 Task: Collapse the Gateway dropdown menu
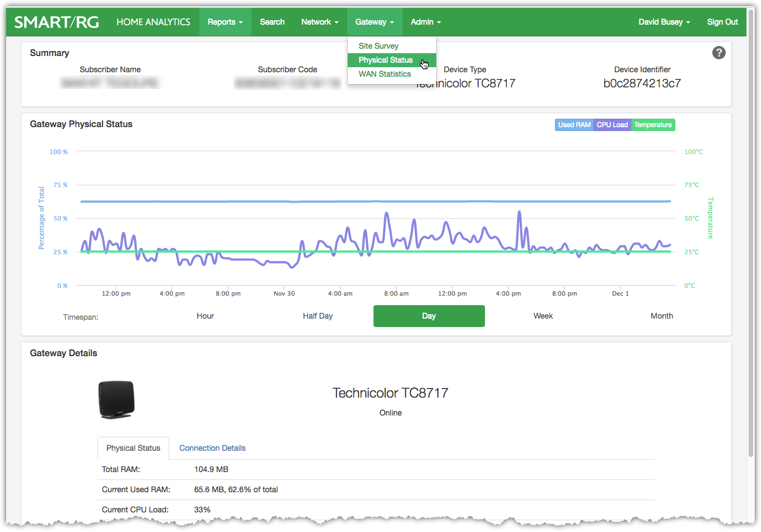(x=375, y=22)
